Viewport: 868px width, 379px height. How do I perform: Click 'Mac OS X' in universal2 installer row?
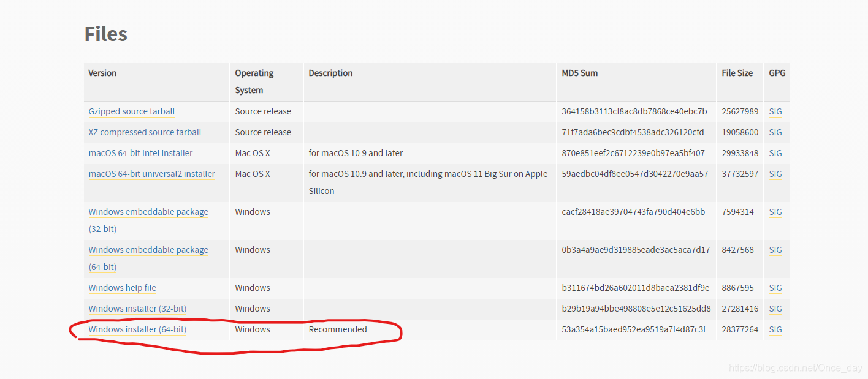click(x=253, y=174)
